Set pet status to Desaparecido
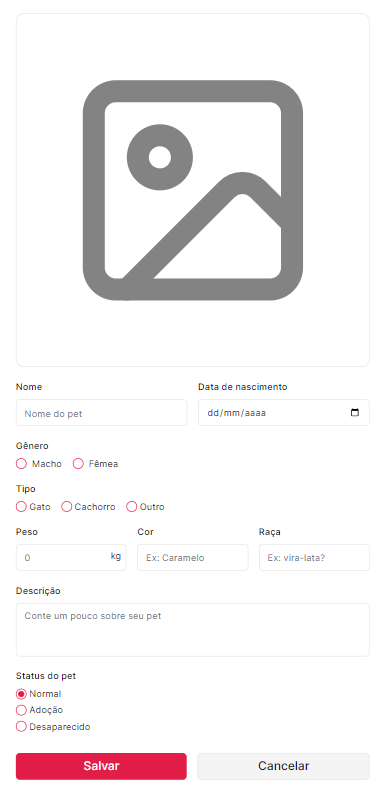 (21, 727)
